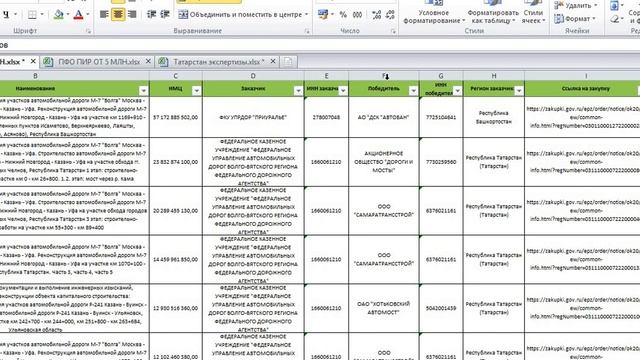Select column E header
This screenshot has width=640, height=360.
(327, 76)
